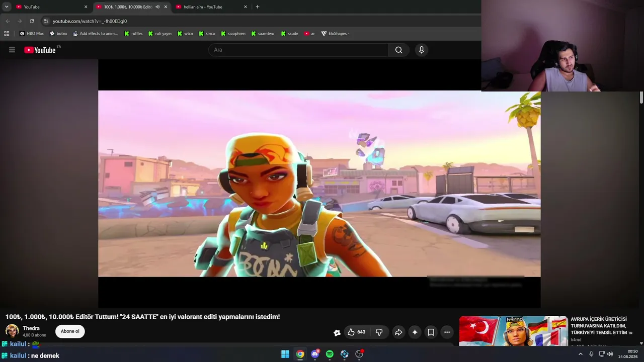Focus the YouTube Ara search field
The height and width of the screenshot is (362, 644).
[x=298, y=50]
